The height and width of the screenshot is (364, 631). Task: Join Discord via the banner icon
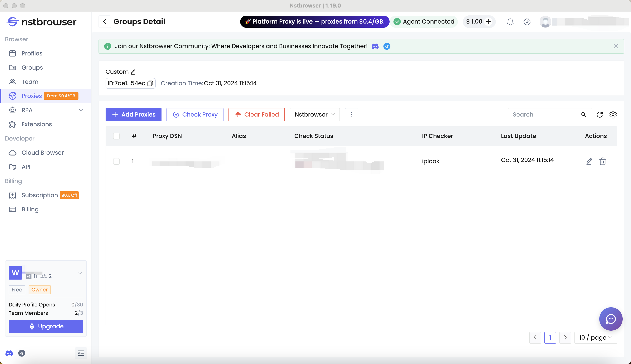(x=375, y=46)
